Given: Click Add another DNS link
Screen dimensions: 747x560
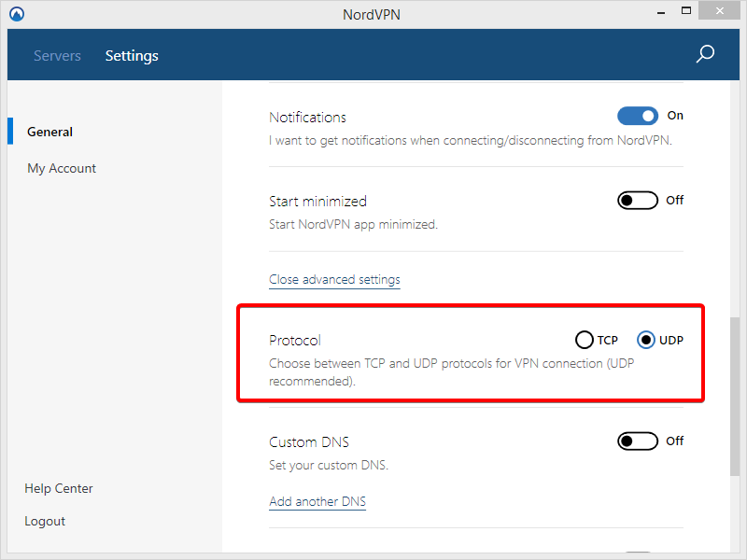Looking at the screenshot, I should click(x=317, y=501).
